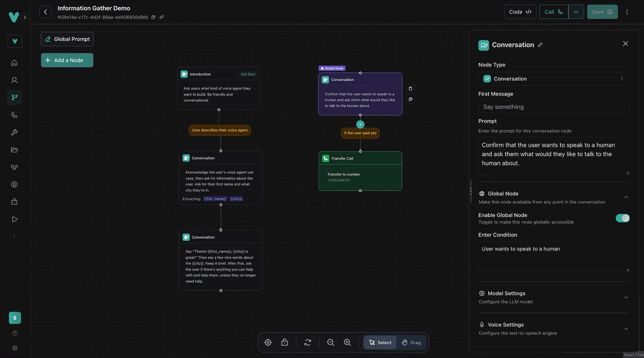Click the First Message input field
This screenshot has height=358, width=644.
(x=554, y=107)
